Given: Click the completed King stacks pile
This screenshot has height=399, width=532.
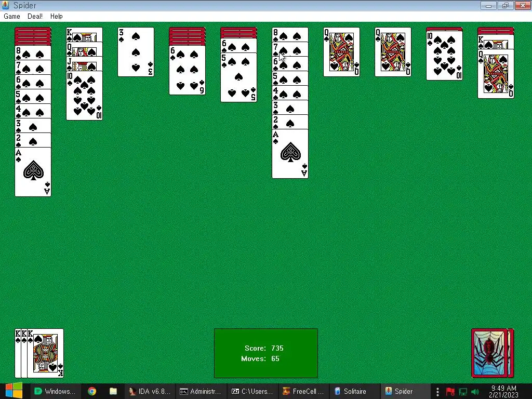Looking at the screenshot, I should point(39,353).
